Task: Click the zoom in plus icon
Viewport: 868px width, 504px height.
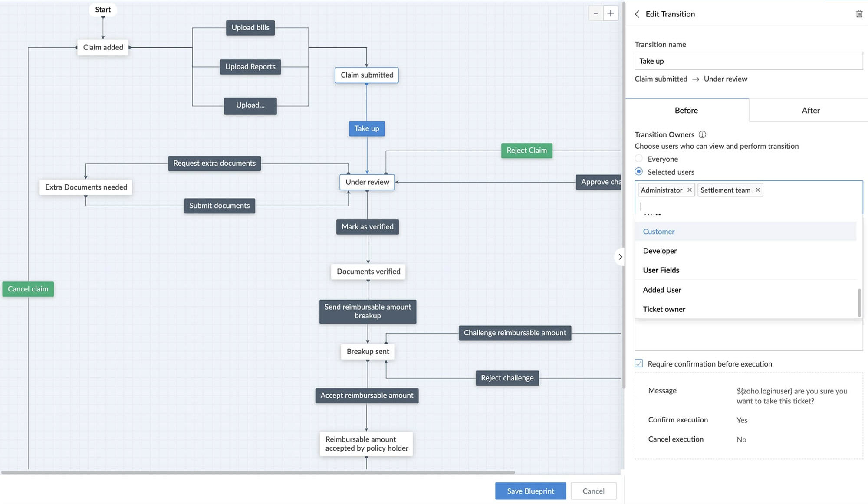Action: (x=610, y=13)
